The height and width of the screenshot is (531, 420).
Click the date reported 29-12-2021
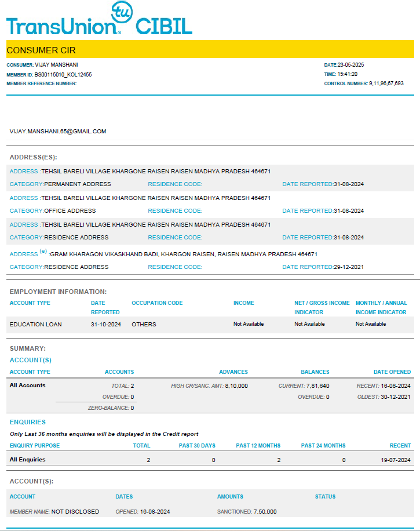tap(349, 267)
